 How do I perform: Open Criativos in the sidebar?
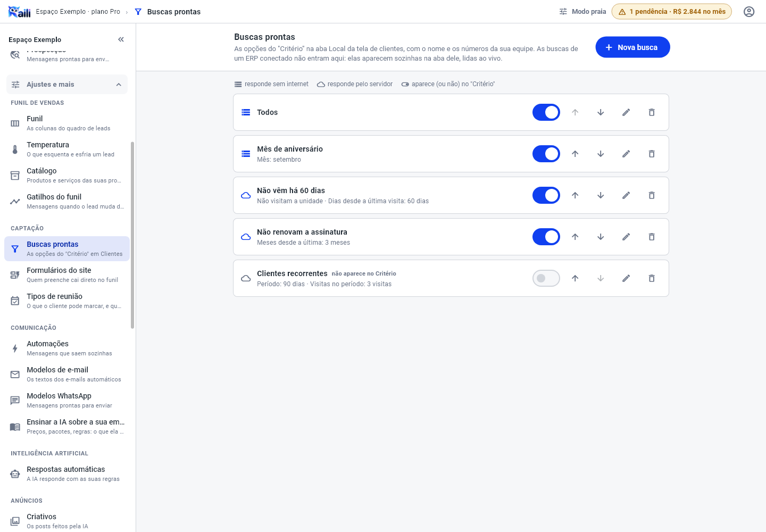67,521
